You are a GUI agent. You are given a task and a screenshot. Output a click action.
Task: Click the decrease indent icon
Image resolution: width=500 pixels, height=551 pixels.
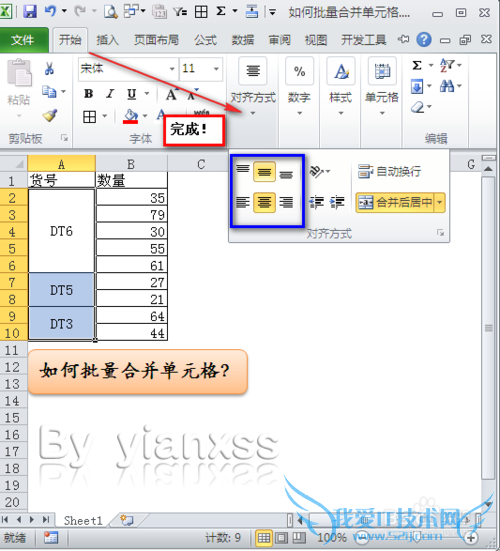[x=316, y=202]
